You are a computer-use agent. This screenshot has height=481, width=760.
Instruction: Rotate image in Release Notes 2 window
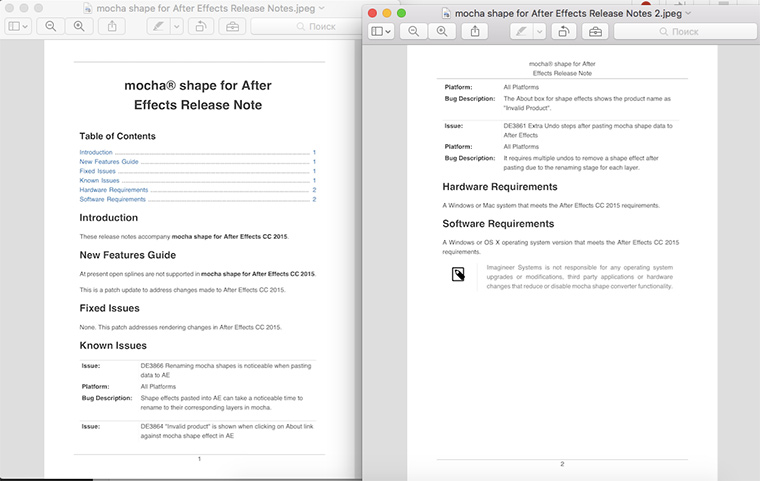point(564,32)
